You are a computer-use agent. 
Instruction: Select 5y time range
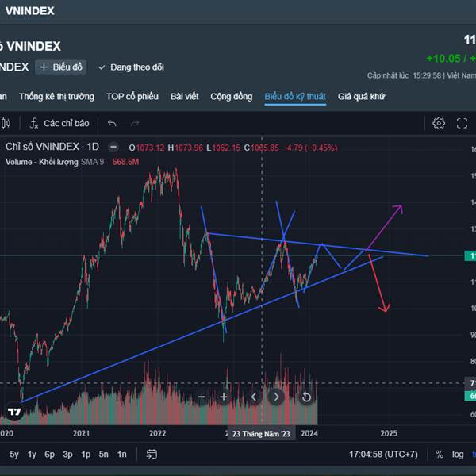point(14,454)
